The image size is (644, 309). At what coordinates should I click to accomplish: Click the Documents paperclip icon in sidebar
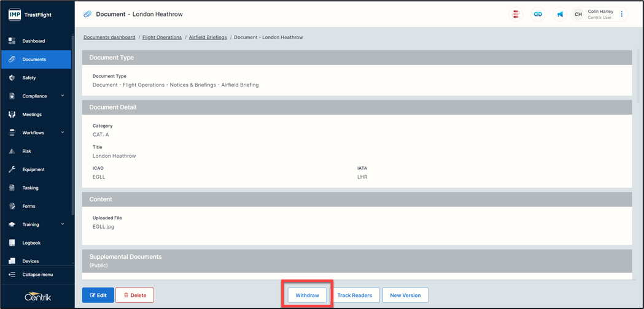point(12,59)
